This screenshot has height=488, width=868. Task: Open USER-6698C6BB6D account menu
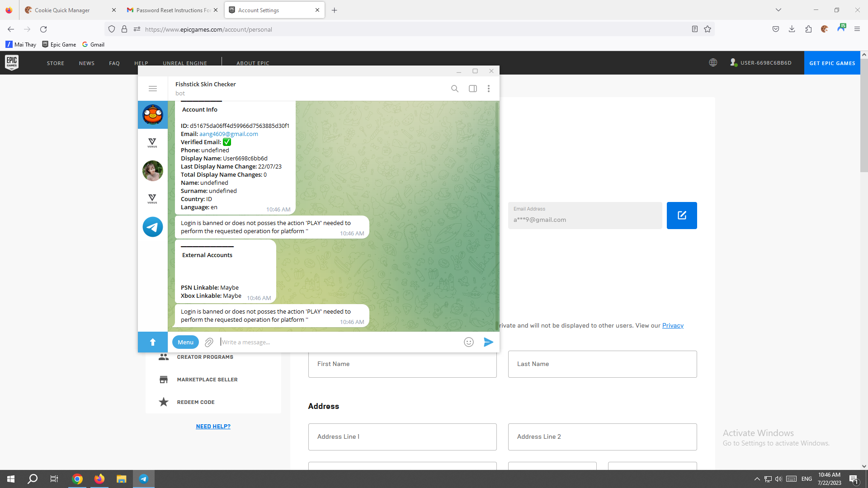[761, 63]
